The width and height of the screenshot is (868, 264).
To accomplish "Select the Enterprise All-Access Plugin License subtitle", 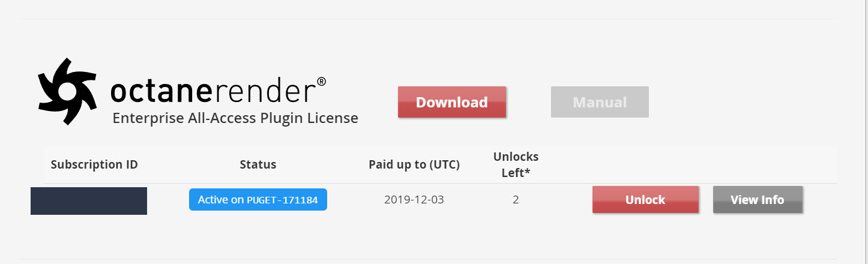I will point(235,118).
